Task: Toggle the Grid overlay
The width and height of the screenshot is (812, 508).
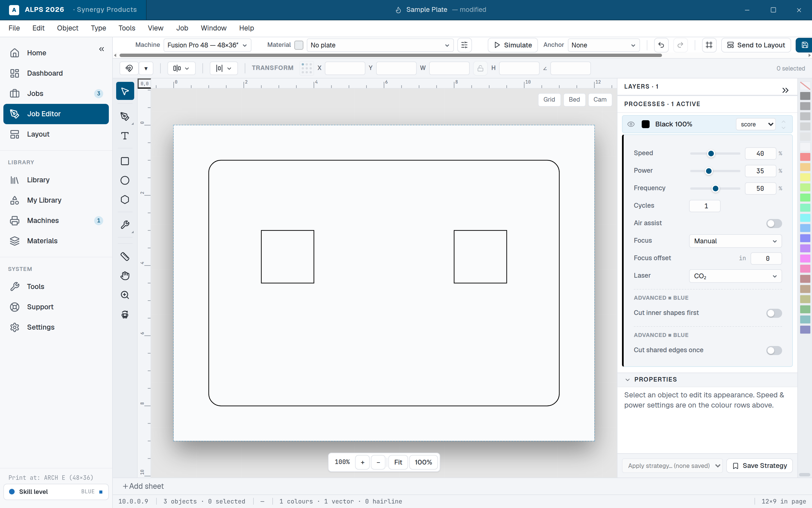Action: 549,99
